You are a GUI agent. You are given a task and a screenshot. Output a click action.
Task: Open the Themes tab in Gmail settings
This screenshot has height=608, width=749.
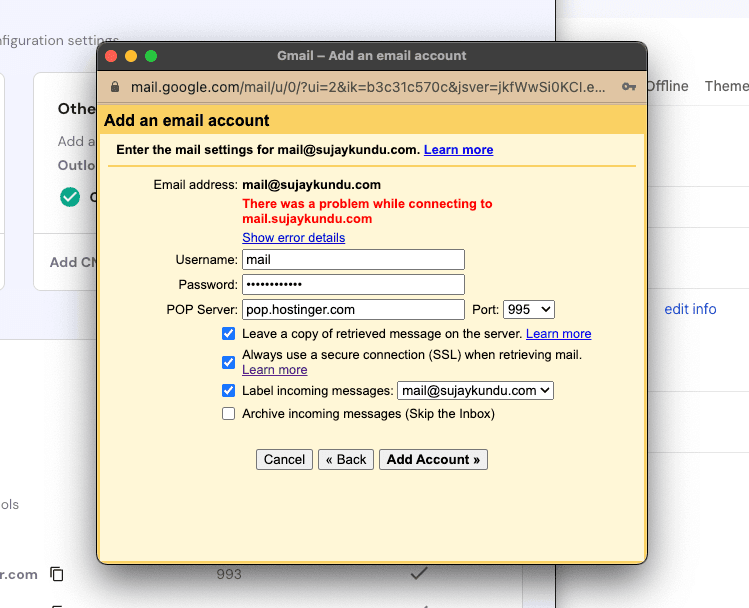(727, 86)
